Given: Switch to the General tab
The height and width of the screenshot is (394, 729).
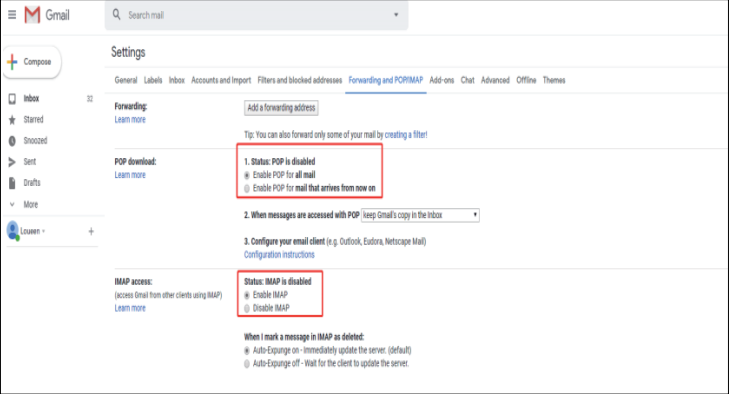Looking at the screenshot, I should click(x=126, y=80).
